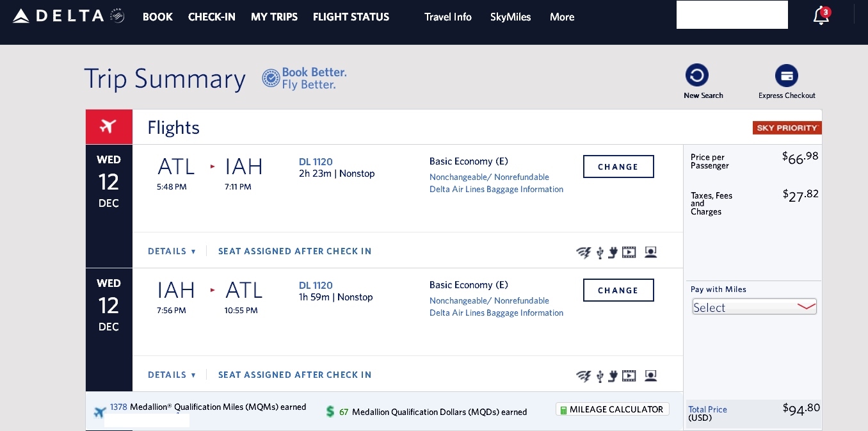Screen dimensions: 868x431
Task: Click the Express Checkout credit card icon
Action: click(x=787, y=75)
